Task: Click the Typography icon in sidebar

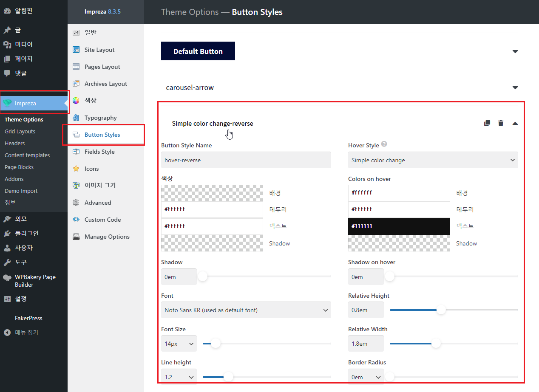Action: click(x=76, y=118)
